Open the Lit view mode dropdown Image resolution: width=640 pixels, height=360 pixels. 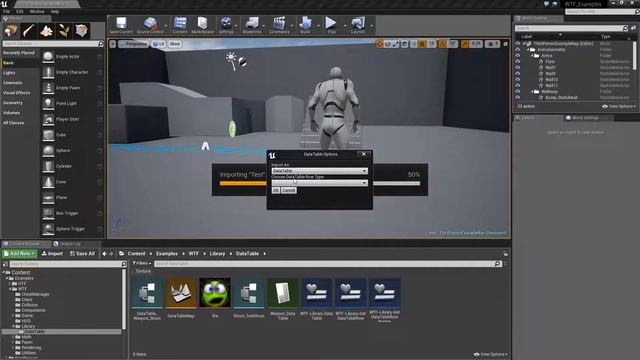click(x=158, y=44)
